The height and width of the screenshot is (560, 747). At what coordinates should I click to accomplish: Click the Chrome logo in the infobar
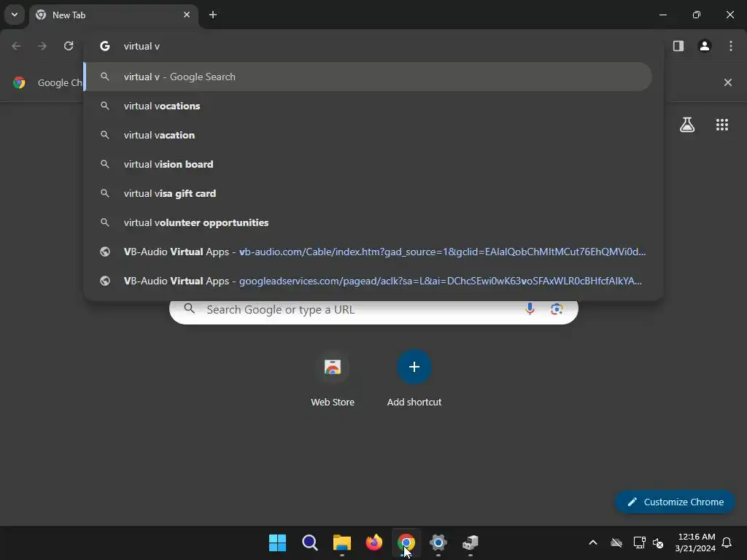click(19, 82)
